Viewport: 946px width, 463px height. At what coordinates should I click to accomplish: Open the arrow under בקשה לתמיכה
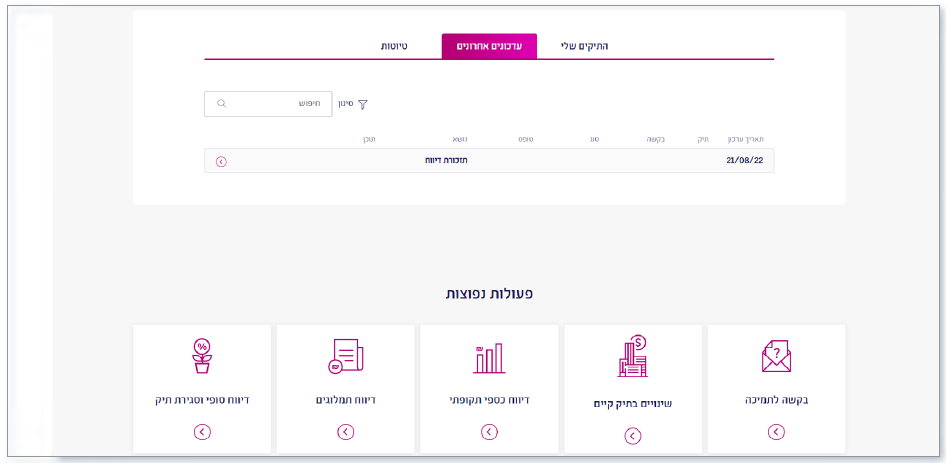[x=776, y=432]
